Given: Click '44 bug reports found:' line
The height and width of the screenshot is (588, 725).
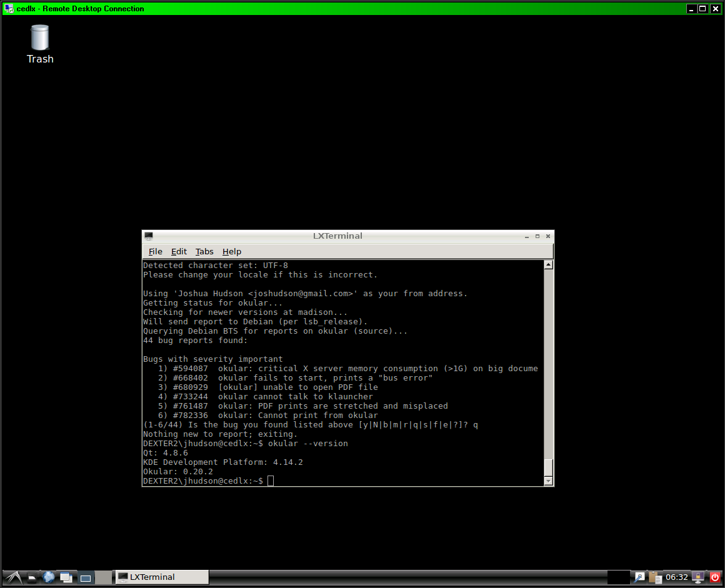Looking at the screenshot, I should coord(195,340).
